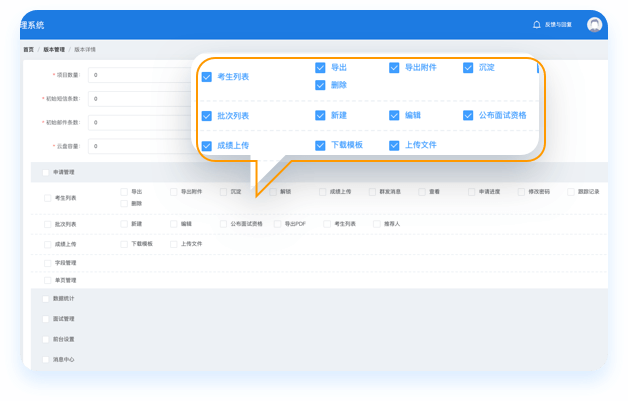This screenshot has height=401, width=628.
Task: Check the 推荐人 permission checkbox
Action: [377, 224]
